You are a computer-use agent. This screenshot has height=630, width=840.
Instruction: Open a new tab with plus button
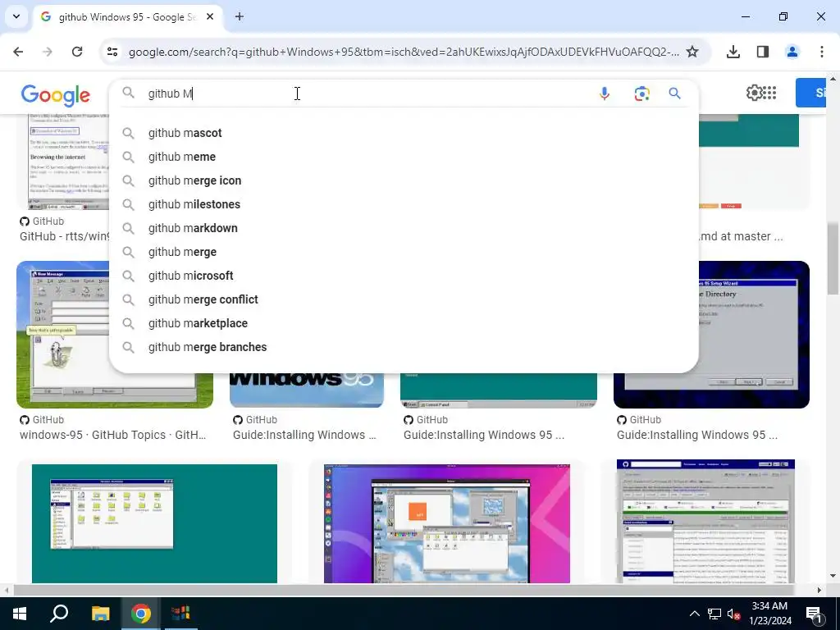point(240,16)
